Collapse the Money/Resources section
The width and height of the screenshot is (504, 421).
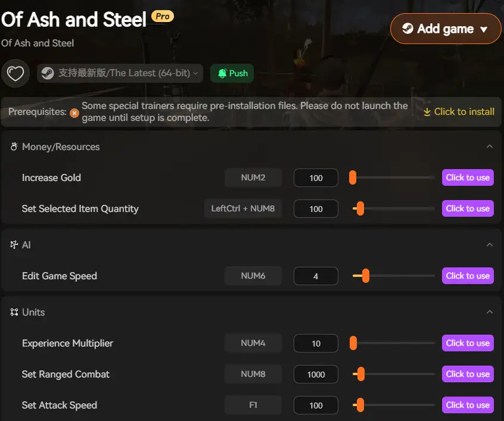(490, 146)
